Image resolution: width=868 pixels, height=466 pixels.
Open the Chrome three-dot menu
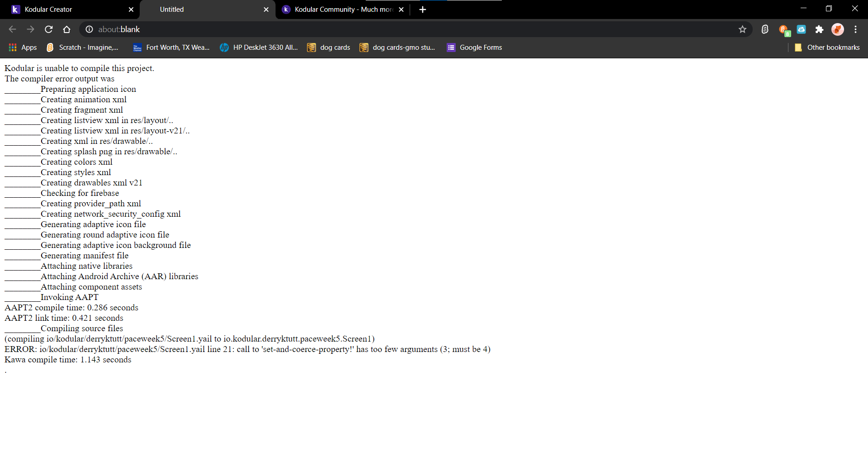[855, 29]
